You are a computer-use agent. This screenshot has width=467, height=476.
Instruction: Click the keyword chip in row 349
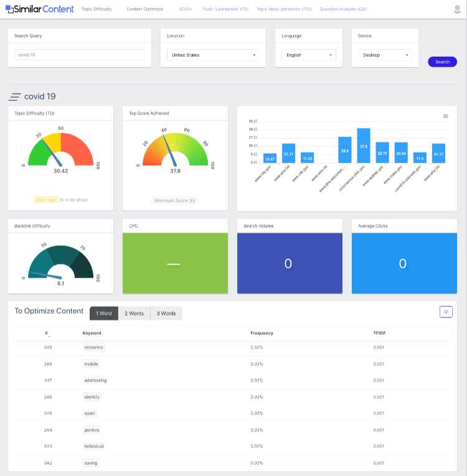click(x=93, y=347)
